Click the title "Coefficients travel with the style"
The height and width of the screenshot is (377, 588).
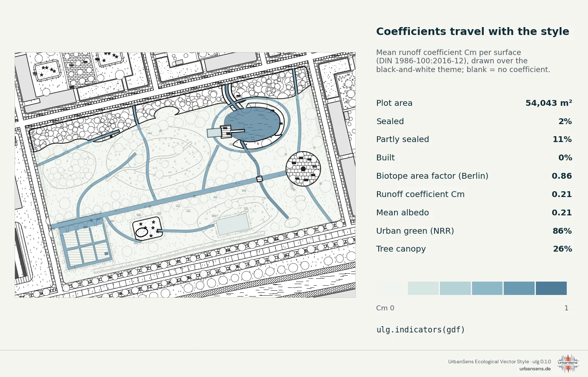(472, 32)
